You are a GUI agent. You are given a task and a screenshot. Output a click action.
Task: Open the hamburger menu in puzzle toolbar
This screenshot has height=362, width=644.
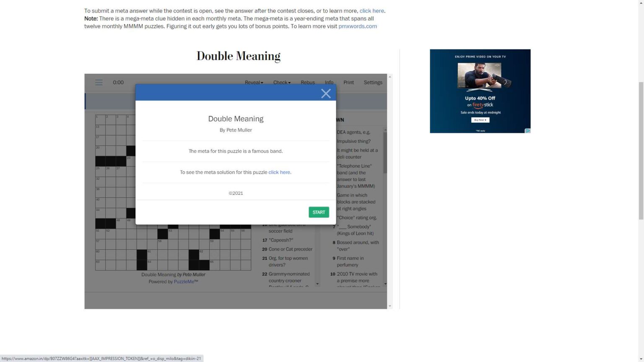(99, 83)
